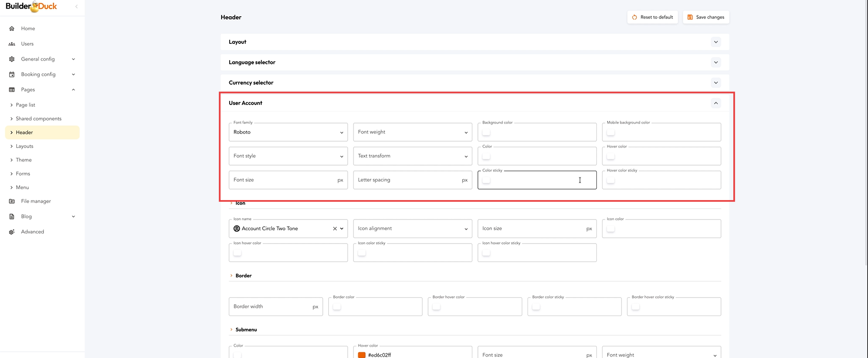Click the File manager folder icon
868x358 pixels.
tap(12, 201)
